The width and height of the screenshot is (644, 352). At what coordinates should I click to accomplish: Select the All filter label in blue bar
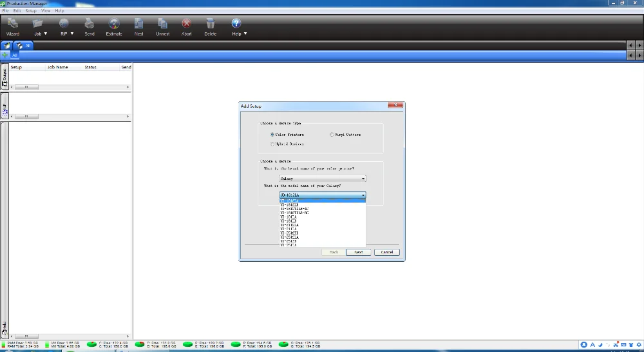click(x=14, y=55)
